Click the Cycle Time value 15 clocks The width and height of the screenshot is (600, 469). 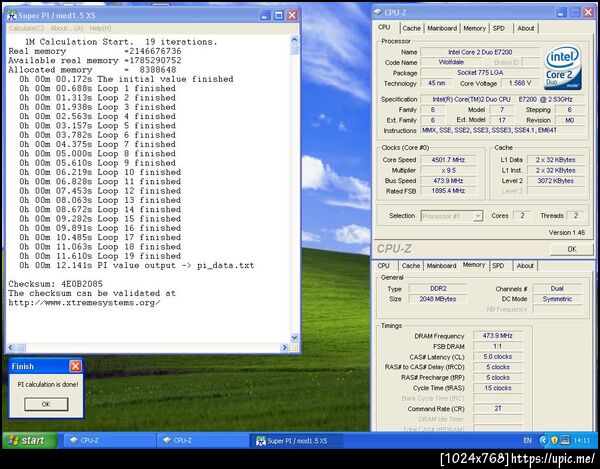(x=497, y=388)
